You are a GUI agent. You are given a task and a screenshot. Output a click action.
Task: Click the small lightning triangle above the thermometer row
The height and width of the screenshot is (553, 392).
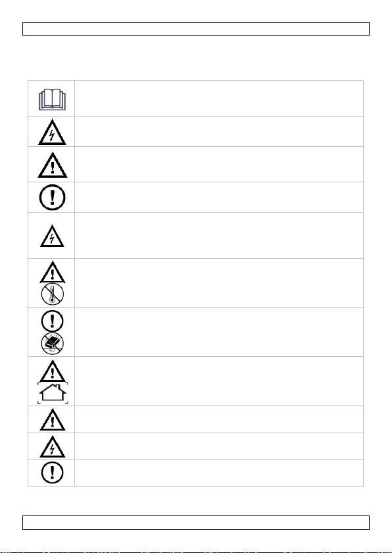pos(52,236)
